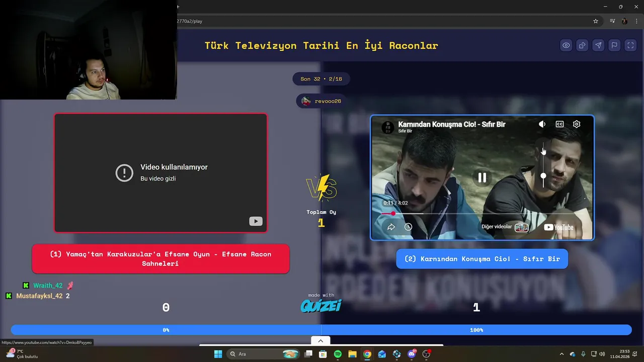Click the Chrome address bar URL
This screenshot has width=644, height=362.
pos(190,21)
